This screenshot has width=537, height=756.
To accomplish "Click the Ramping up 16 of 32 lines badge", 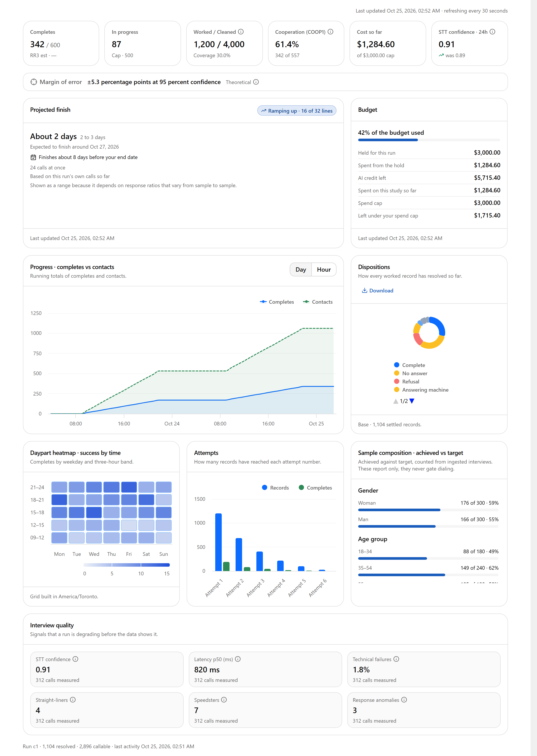I will click(x=297, y=111).
